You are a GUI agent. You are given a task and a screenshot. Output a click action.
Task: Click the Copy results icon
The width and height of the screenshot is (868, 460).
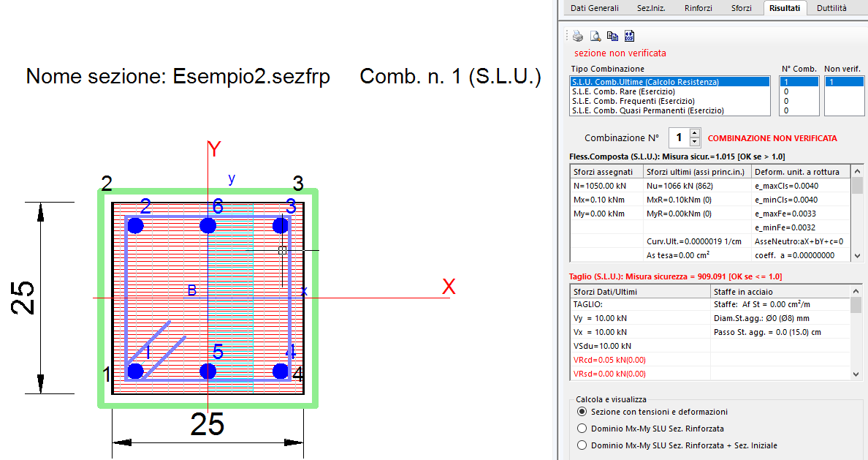(x=612, y=37)
